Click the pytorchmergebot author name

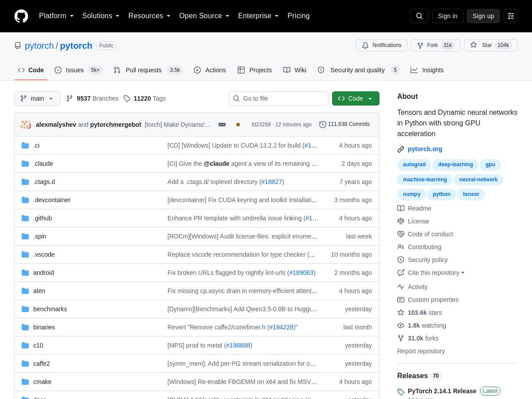116,125
